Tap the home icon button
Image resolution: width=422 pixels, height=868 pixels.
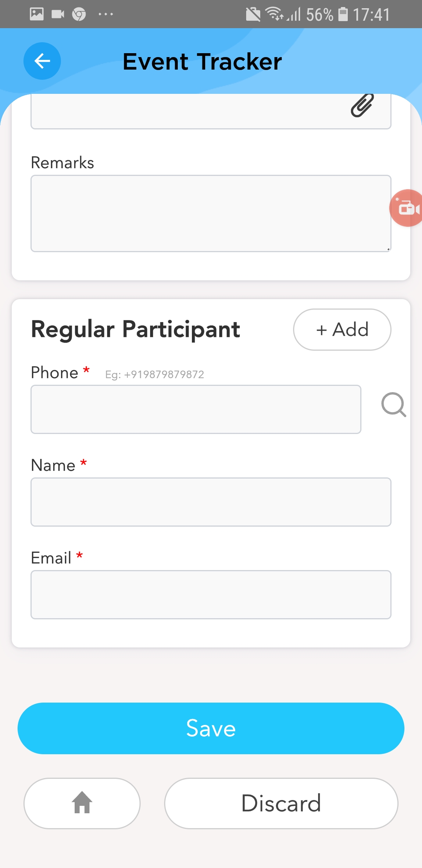click(x=82, y=803)
